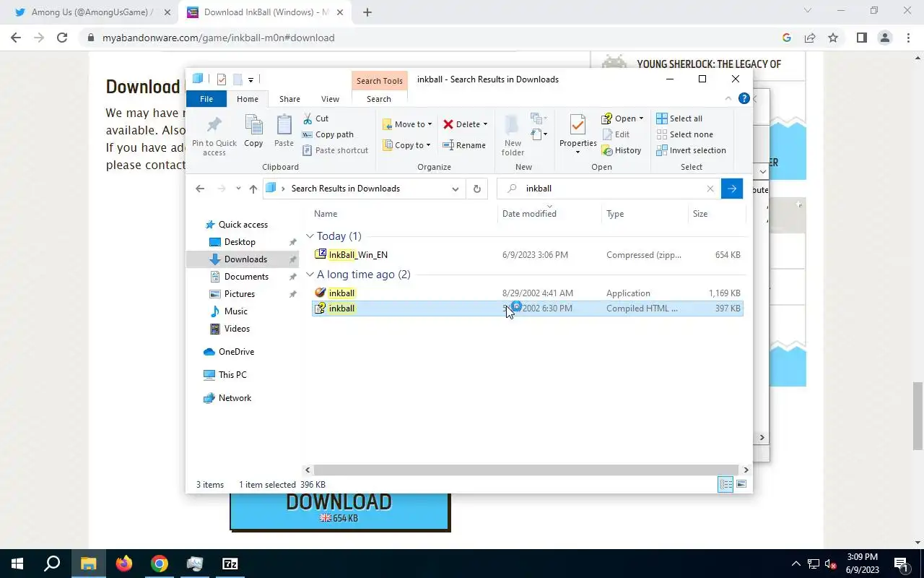Click Copy in the Clipboard group
924x578 pixels.
pyautogui.click(x=253, y=131)
